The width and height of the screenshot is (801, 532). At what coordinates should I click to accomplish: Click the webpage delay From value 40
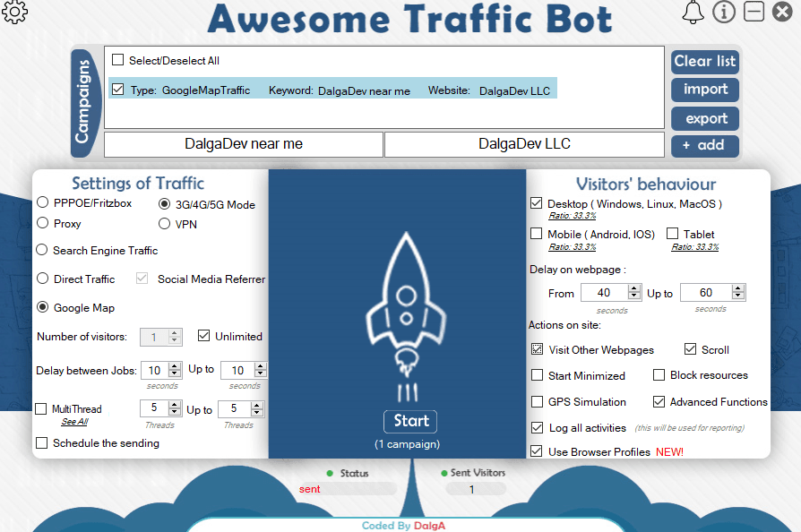click(x=604, y=293)
